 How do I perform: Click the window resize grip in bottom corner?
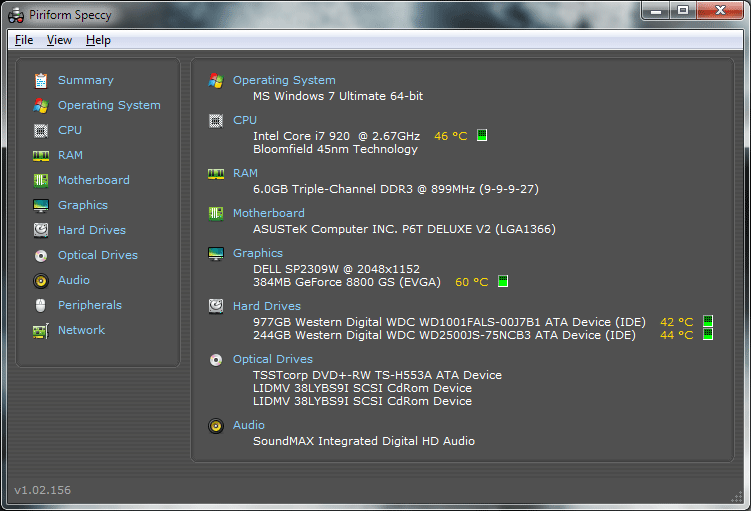737,497
